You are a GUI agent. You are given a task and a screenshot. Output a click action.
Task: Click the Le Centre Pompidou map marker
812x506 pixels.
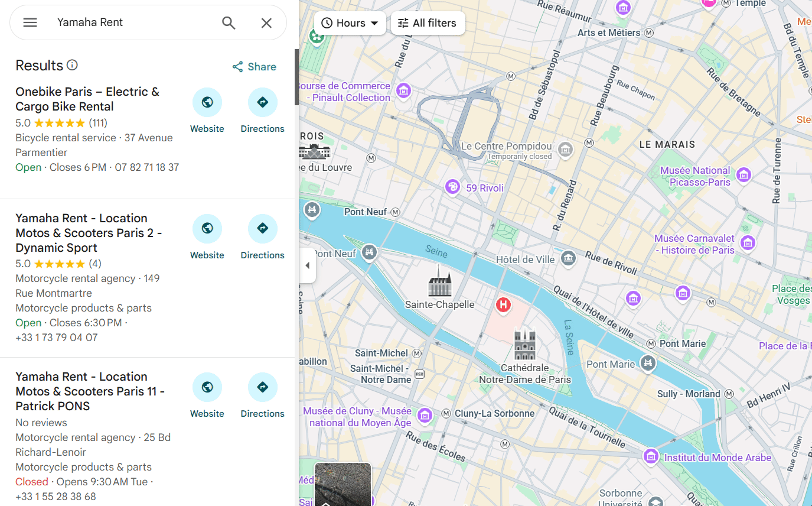tap(565, 151)
